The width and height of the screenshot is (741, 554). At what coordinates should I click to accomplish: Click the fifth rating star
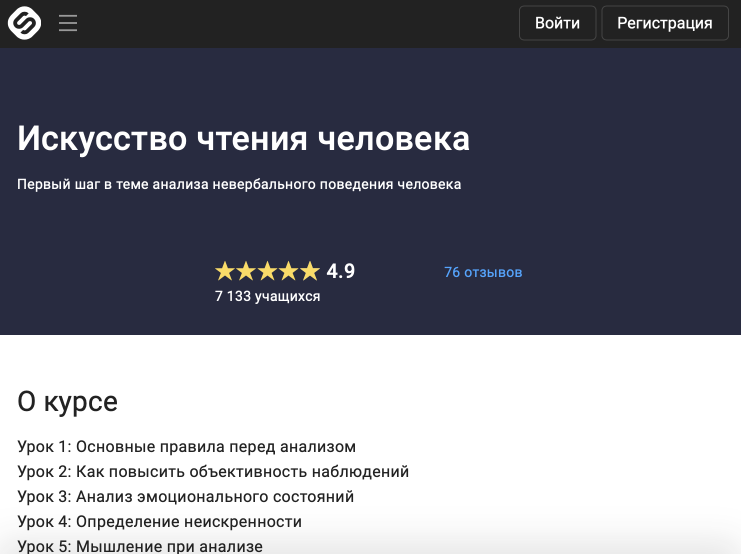(310, 271)
